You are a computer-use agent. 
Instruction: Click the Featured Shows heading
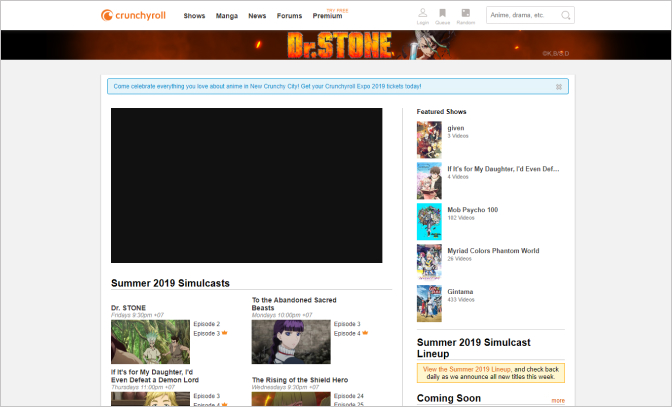coord(441,112)
